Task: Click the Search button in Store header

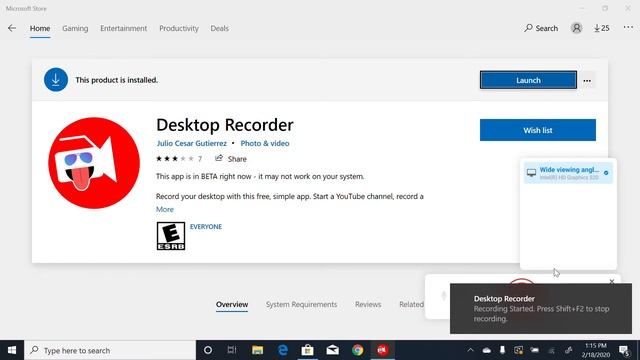Action: [541, 28]
